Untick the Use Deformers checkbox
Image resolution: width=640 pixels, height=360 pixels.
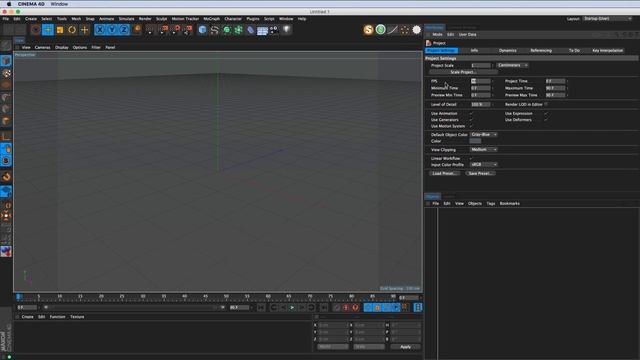546,120
